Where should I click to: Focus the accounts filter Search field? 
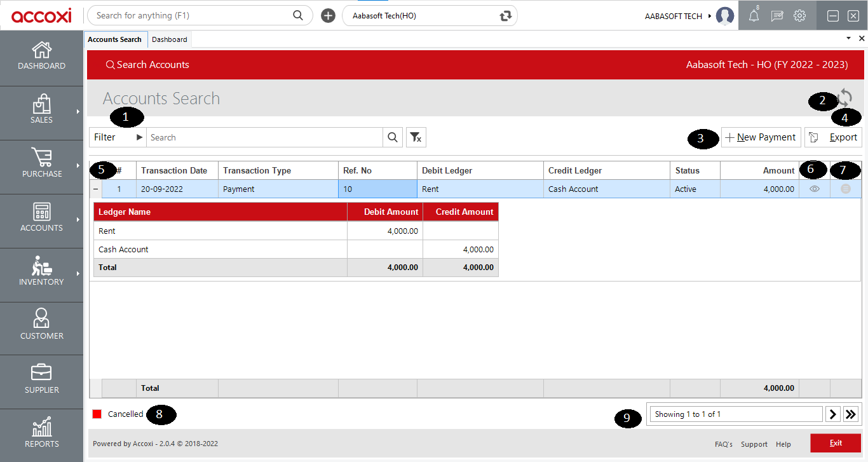264,137
